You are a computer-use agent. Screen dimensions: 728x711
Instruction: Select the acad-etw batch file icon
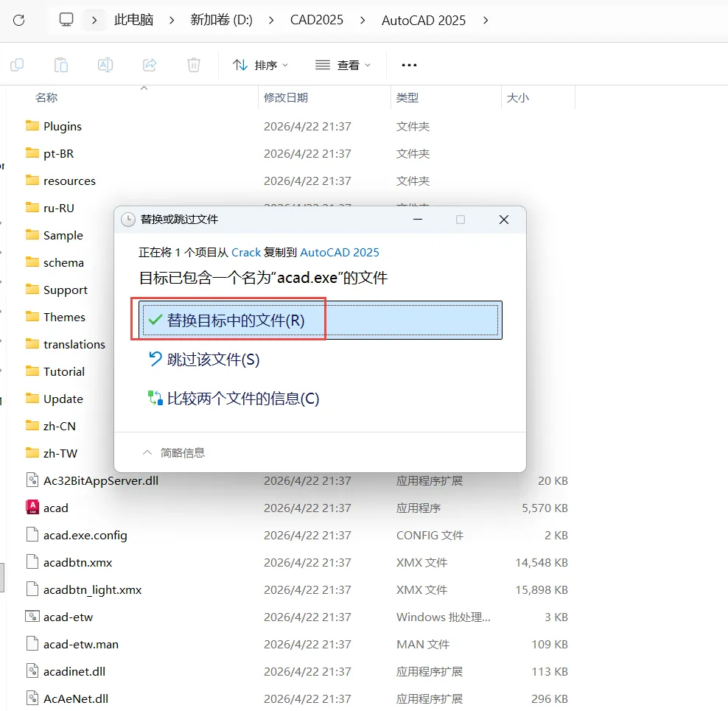tap(32, 617)
